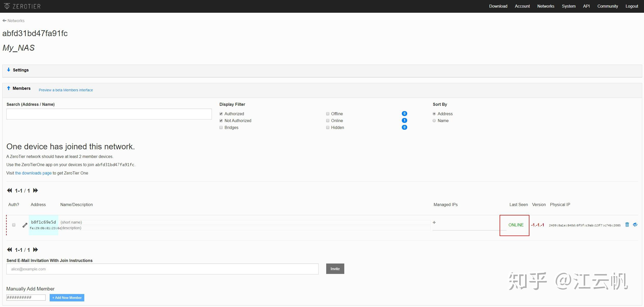Viewport: 644px width, 307px height.
Task: Go to last page using bottom forward arrows
Action: coord(36,250)
